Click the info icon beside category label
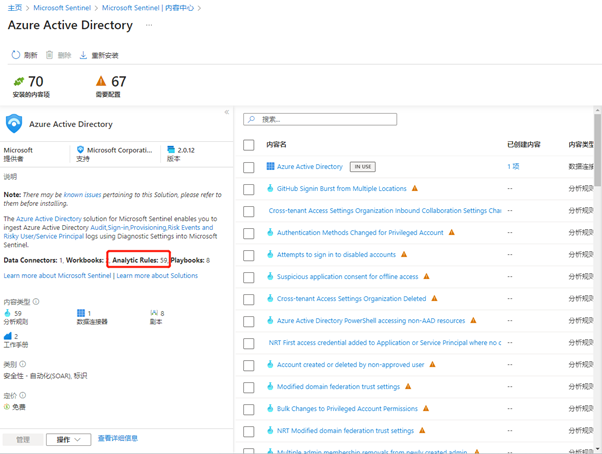Image resolution: width=602 pixels, height=454 pixels. coord(23,364)
